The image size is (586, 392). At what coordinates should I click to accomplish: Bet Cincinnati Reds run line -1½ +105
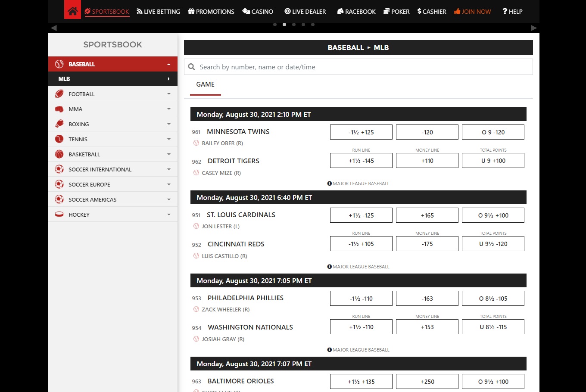[x=361, y=244]
